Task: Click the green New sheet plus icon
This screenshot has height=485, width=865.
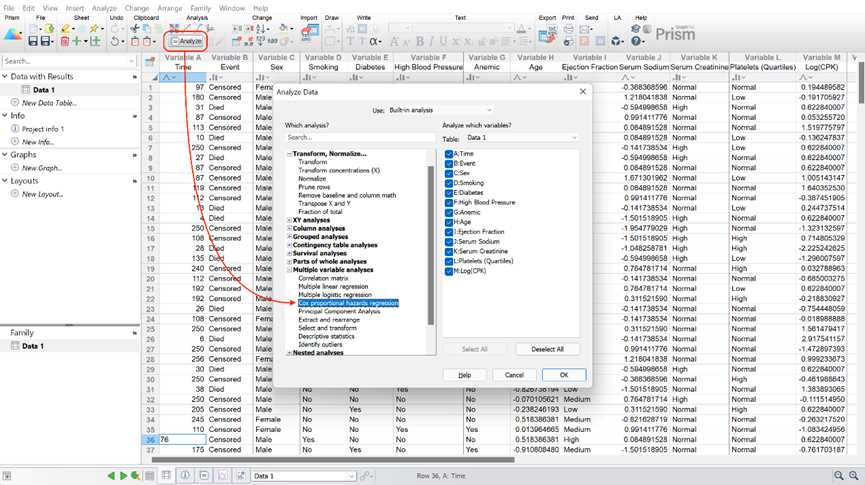Action: coord(77,41)
